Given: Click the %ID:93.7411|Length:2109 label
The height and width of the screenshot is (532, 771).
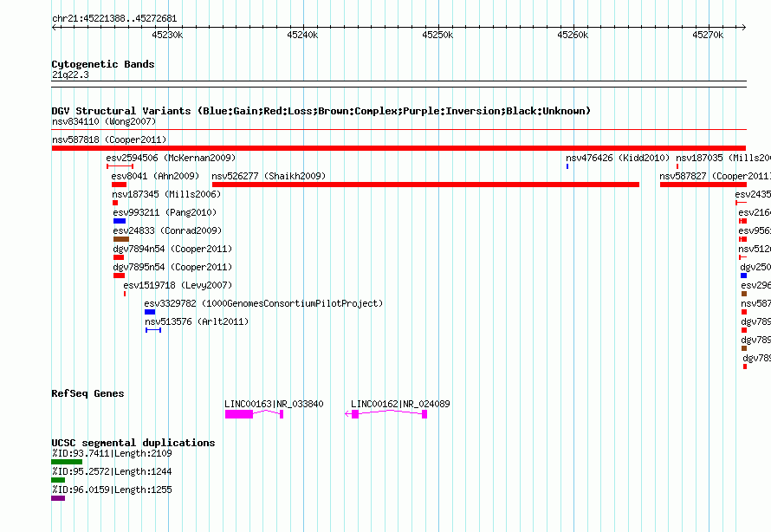Looking at the screenshot, I should [x=112, y=453].
